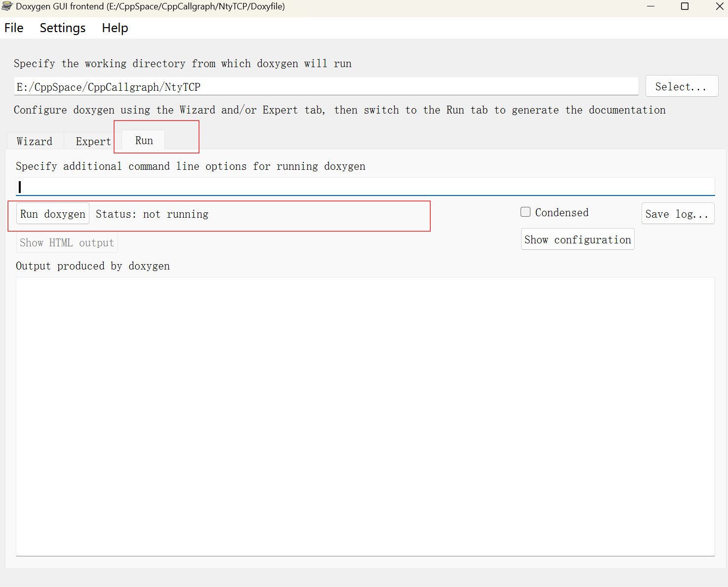Click the Show HTML output button
728x587 pixels.
point(67,242)
